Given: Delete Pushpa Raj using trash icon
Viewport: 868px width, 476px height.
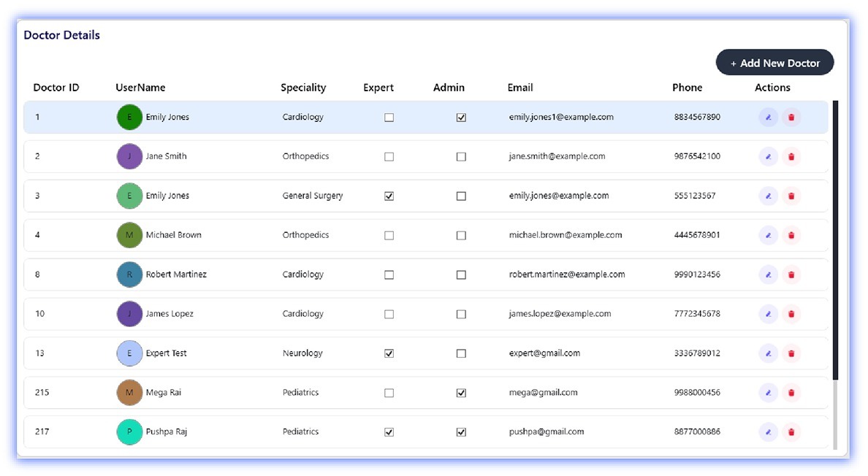Looking at the screenshot, I should click(791, 432).
